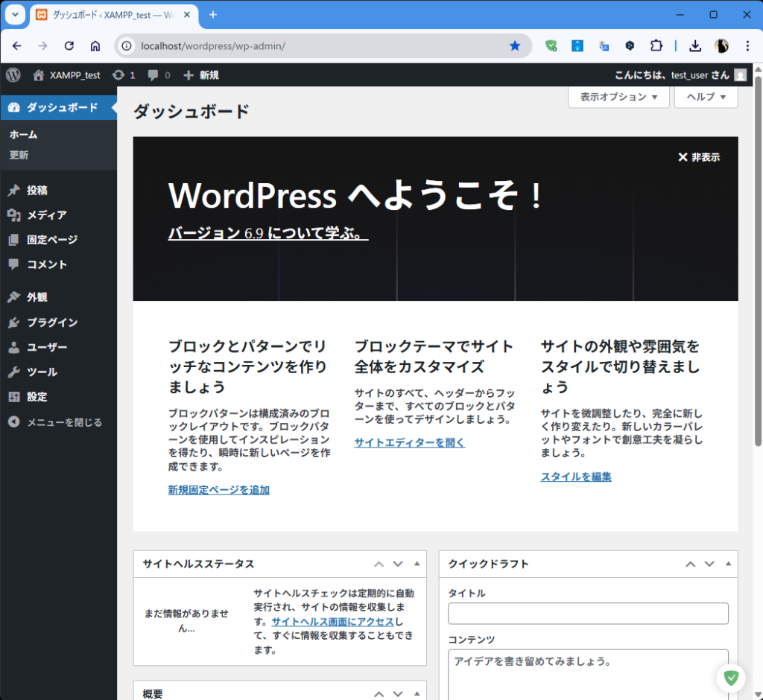
Task: Open the プラグイン menu in sidebar
Action: coord(52,322)
